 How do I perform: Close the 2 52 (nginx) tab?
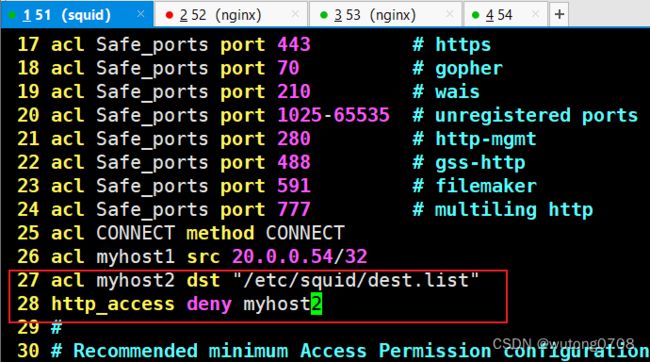coord(295,14)
